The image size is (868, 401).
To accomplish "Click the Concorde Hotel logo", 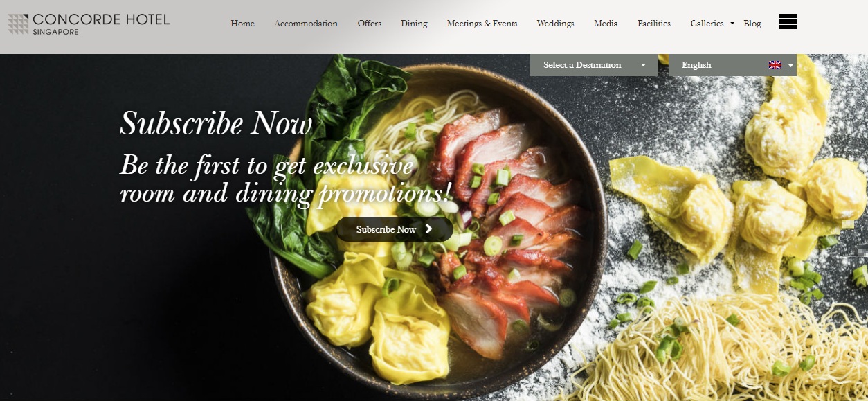I will [x=89, y=24].
